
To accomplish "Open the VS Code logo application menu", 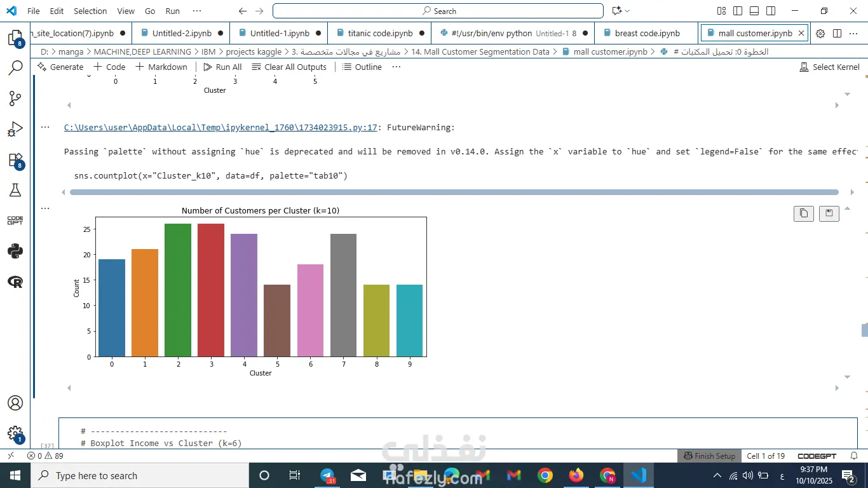I will [12, 11].
